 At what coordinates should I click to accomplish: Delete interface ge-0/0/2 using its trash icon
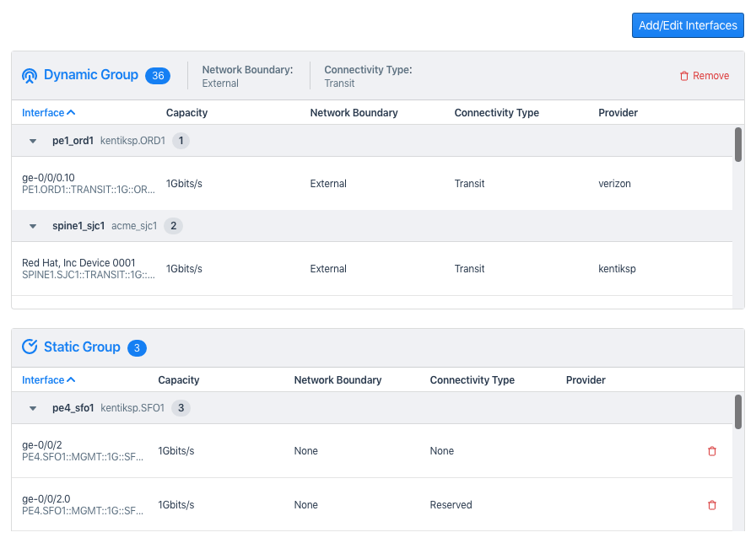tap(711, 450)
